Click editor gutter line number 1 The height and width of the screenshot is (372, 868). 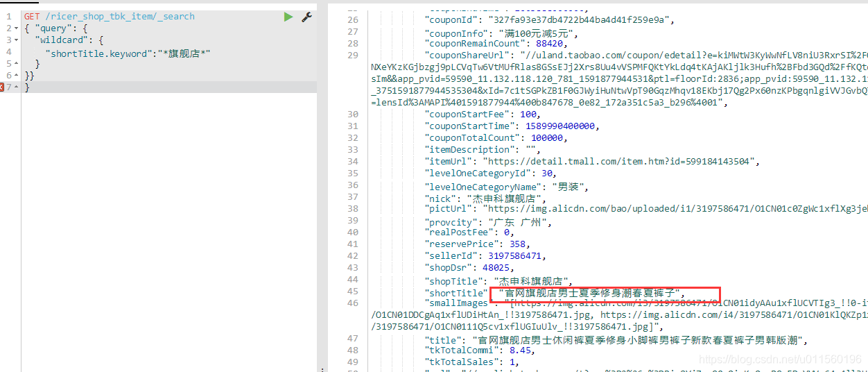pos(8,17)
